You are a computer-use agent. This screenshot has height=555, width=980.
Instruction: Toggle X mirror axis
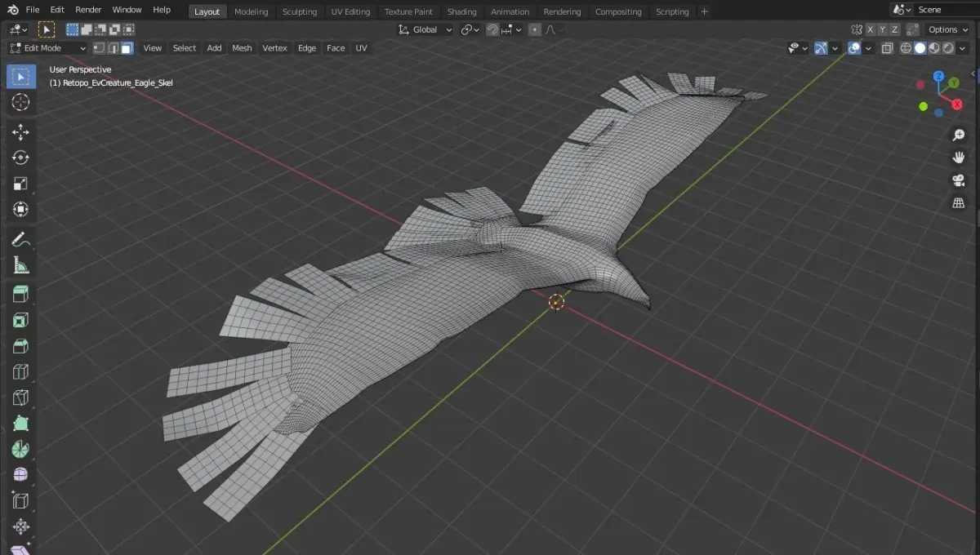pos(871,29)
